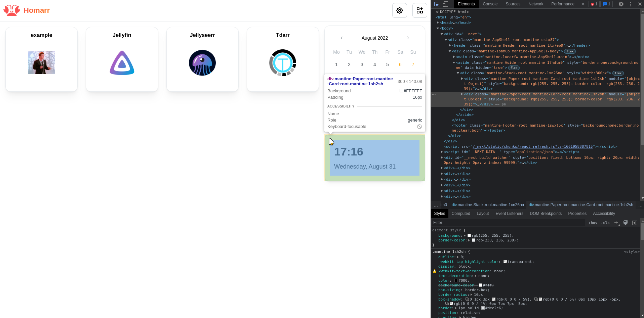Click the Homarr lobster logo
This screenshot has height=318, width=644.
point(12,10)
